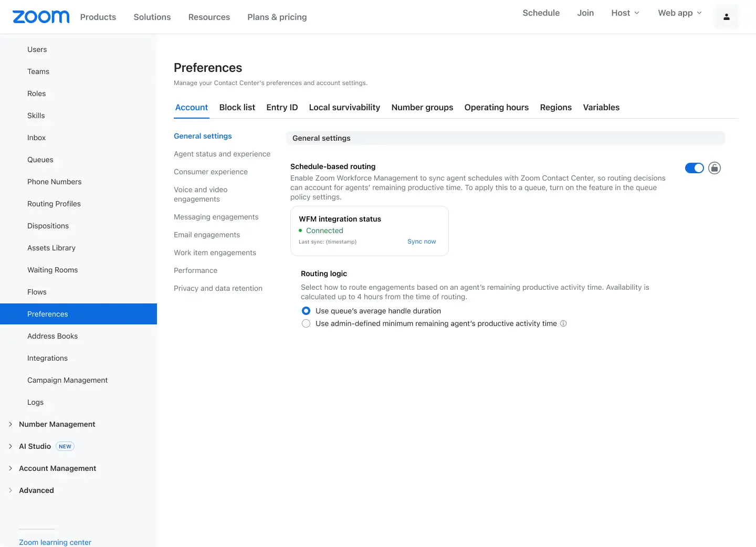
Task: Click the Zoom logo
Action: coord(41,17)
